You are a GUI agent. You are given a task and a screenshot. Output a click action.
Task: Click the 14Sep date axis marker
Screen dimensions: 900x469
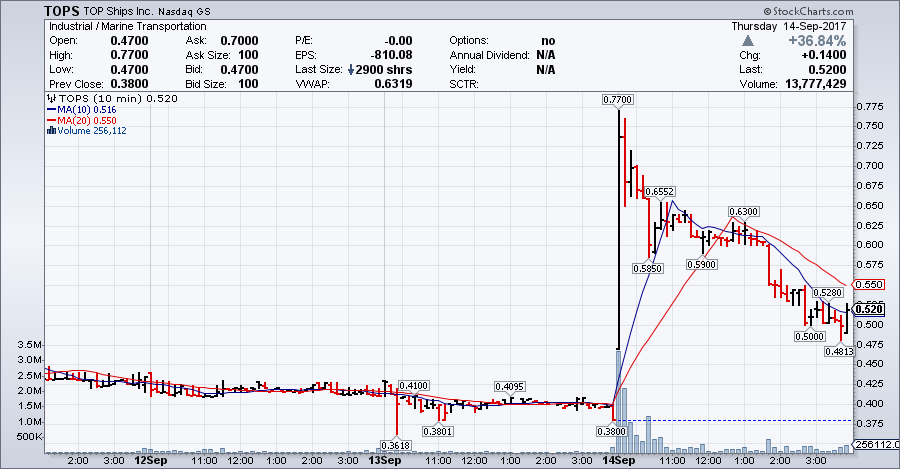(x=620, y=461)
